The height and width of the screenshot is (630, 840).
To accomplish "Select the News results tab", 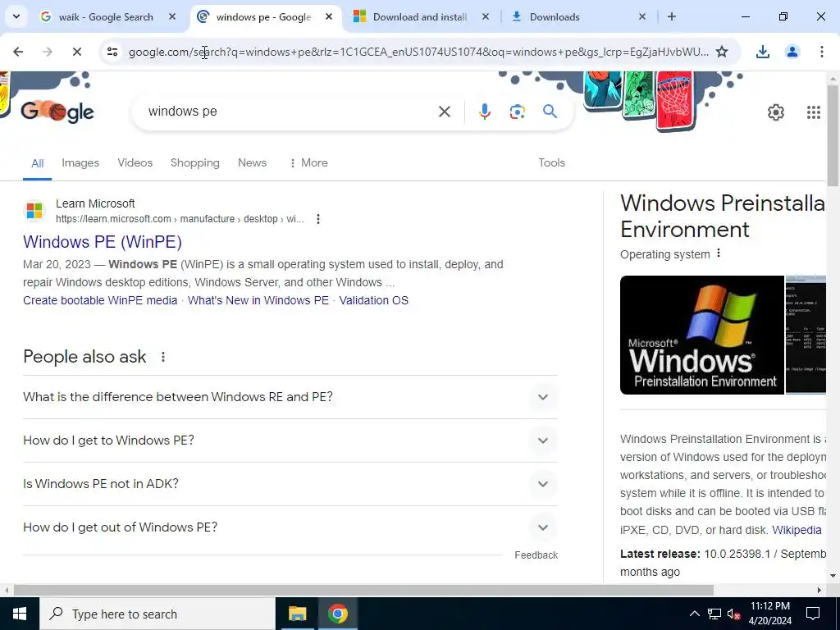I will [252, 163].
